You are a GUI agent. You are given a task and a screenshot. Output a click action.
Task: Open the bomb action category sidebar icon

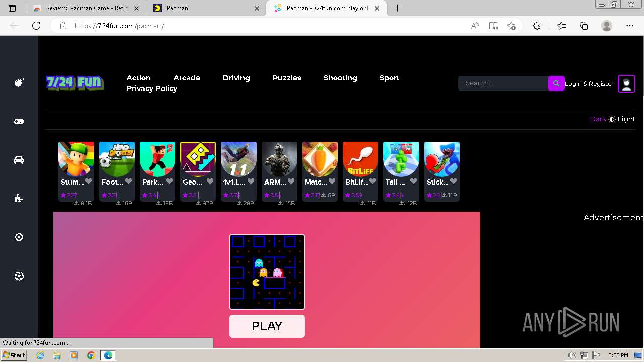click(19, 82)
